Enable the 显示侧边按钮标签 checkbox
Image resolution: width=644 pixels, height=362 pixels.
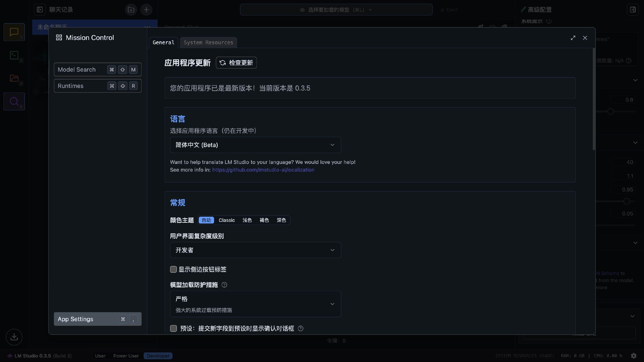[173, 269]
